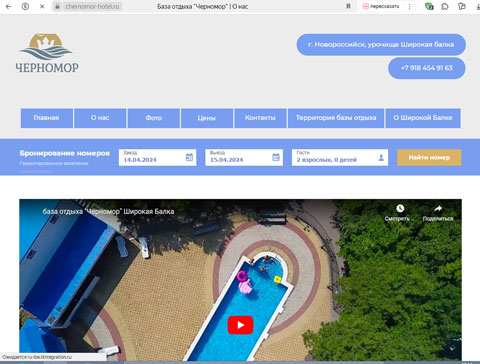The width and height of the screenshot is (480, 364).
Task: Open the 'О нас' menu item
Action: (100, 118)
